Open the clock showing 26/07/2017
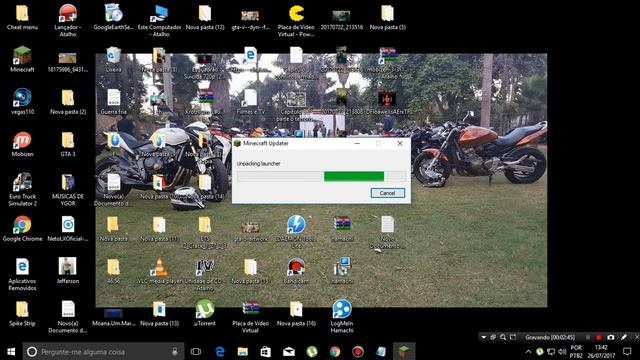Screen dimensions: 640x360 click(x=601, y=351)
